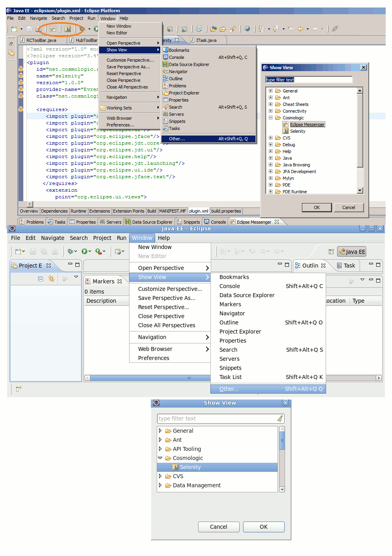Choose Other... with shortcut Alt+Shift+Q, Q
Image resolution: width=392 pixels, height=556 pixels.
(x=208, y=139)
